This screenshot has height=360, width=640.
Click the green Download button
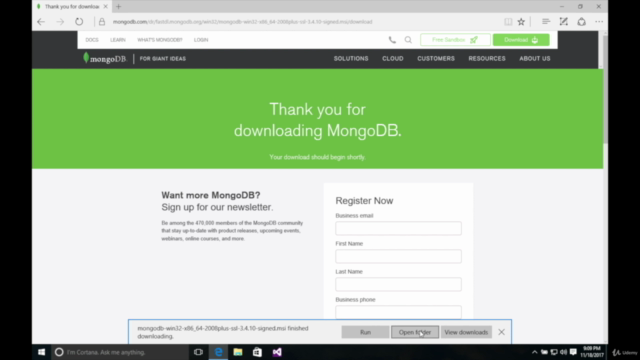521,40
